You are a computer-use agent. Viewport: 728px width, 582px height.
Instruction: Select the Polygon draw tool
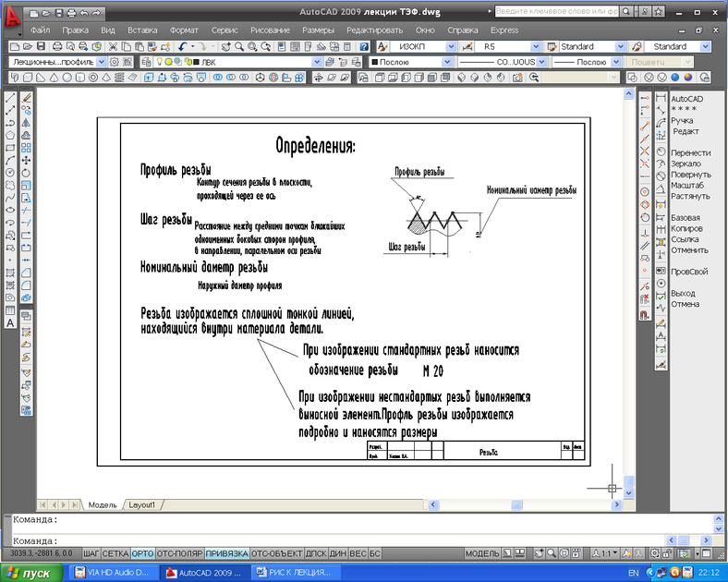point(10,135)
